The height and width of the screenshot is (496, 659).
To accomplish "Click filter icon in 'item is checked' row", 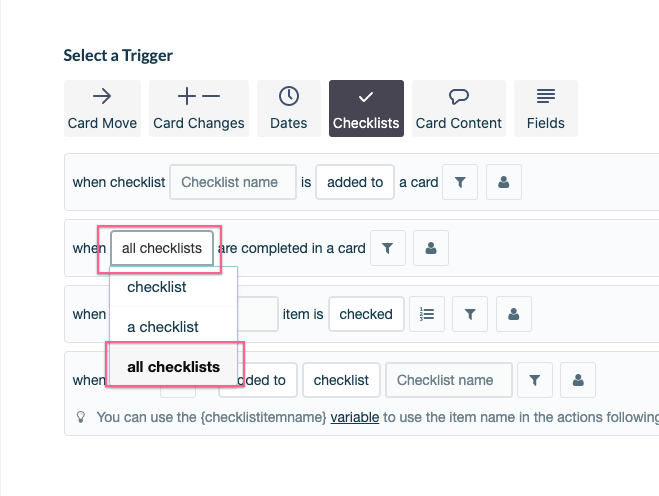I will pyautogui.click(x=470, y=314).
